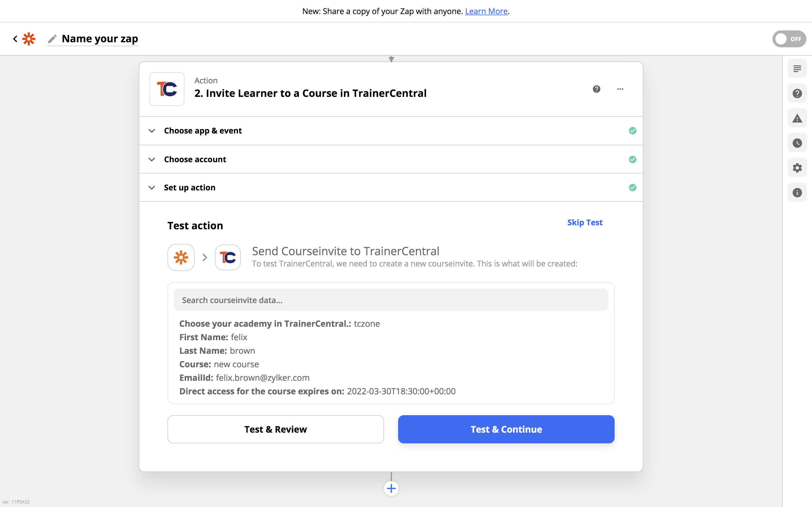This screenshot has height=507, width=812.
Task: Open the warning triangle issues panel
Action: (x=797, y=118)
